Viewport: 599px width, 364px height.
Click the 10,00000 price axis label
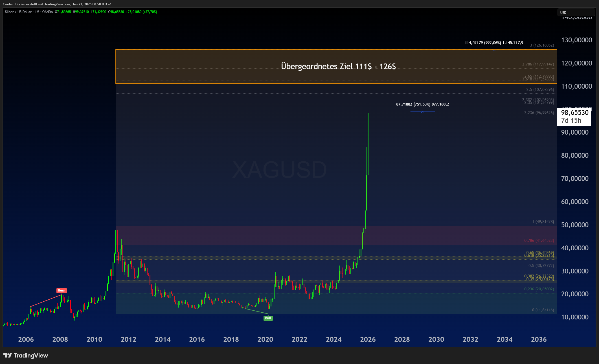(x=575, y=317)
